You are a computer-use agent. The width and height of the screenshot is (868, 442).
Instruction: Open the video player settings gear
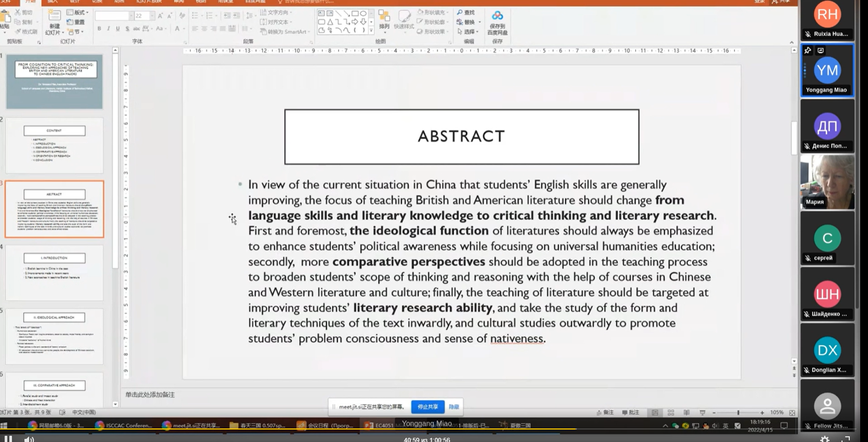click(x=825, y=439)
